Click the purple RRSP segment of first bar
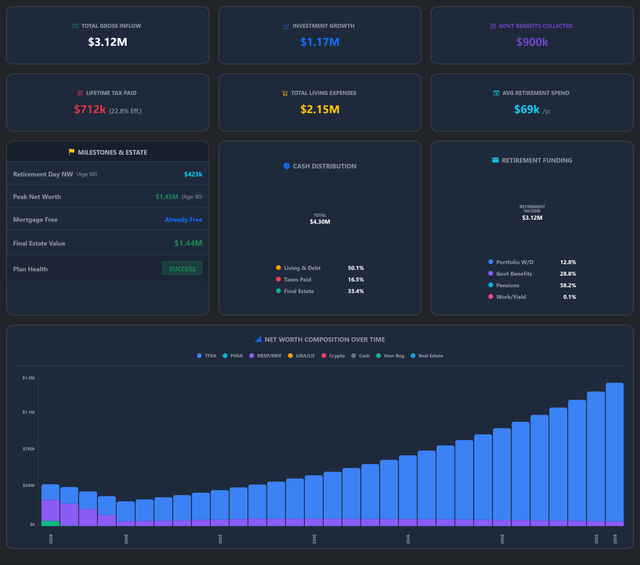This screenshot has width=640, height=565. 50,510
